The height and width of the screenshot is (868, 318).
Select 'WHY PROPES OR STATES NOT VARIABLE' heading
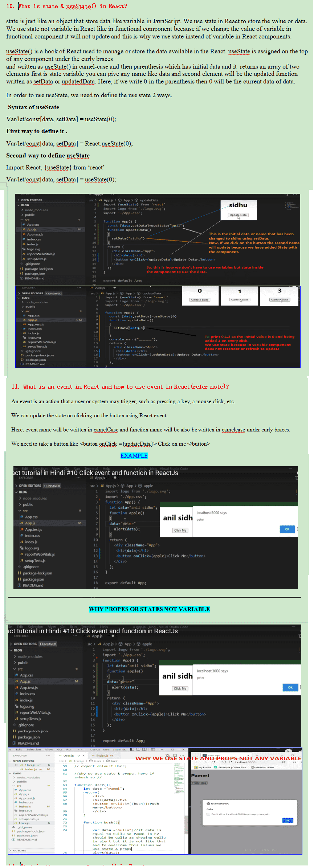pos(149,609)
